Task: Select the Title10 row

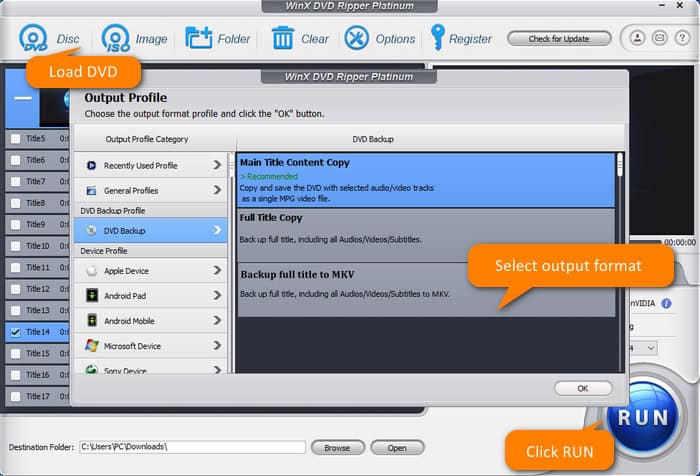Action: pos(38,246)
